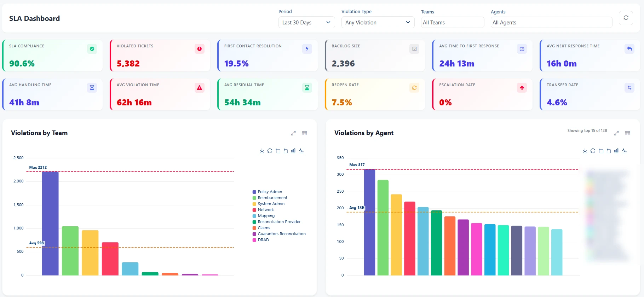Download the Violations by Team chart image
This screenshot has width=644, height=297.
(x=262, y=151)
